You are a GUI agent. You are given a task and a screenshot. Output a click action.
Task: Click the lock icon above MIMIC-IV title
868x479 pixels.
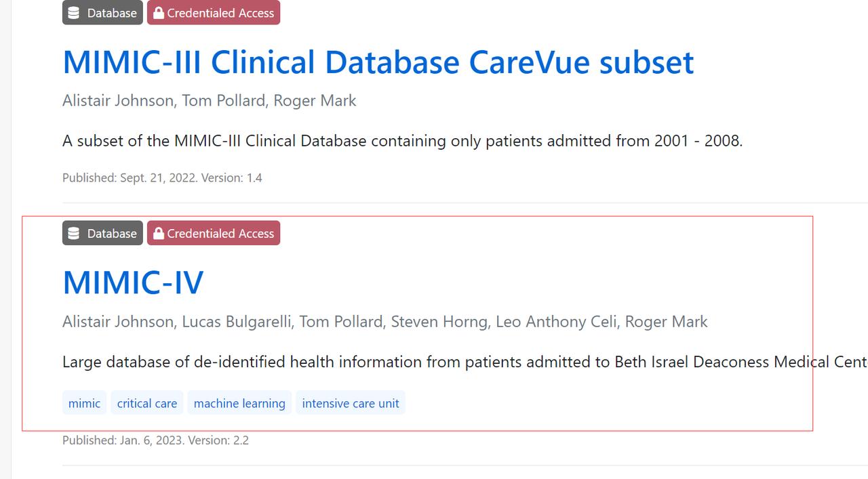click(159, 234)
